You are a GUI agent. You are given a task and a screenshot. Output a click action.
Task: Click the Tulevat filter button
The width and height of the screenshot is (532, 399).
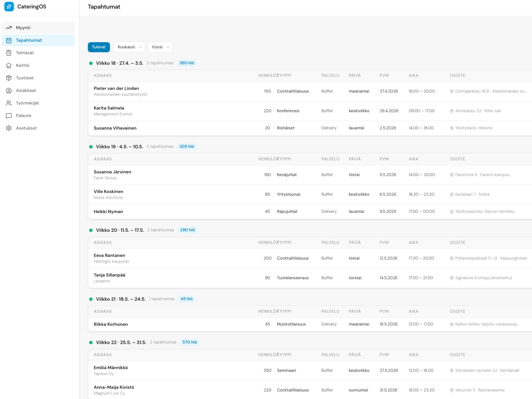point(99,47)
